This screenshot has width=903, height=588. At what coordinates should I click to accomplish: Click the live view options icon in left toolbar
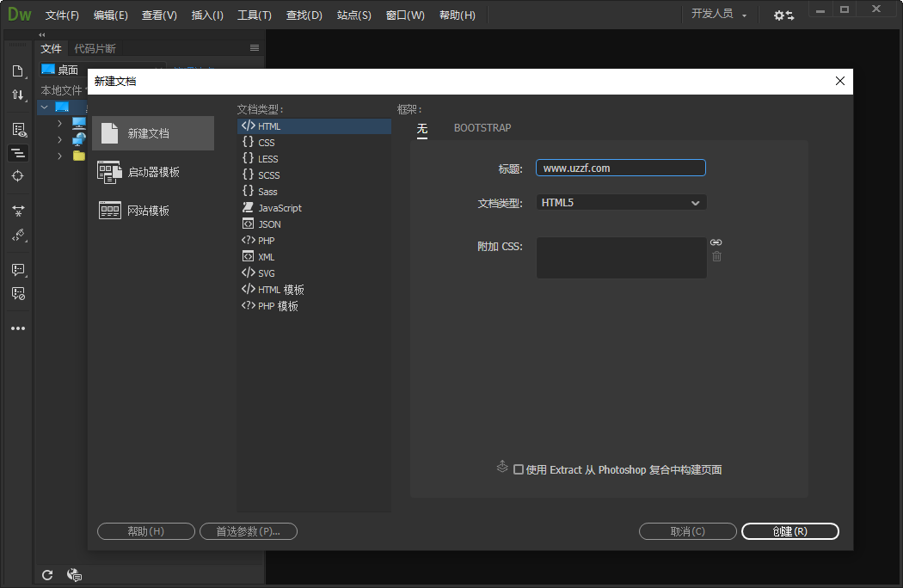point(18,130)
